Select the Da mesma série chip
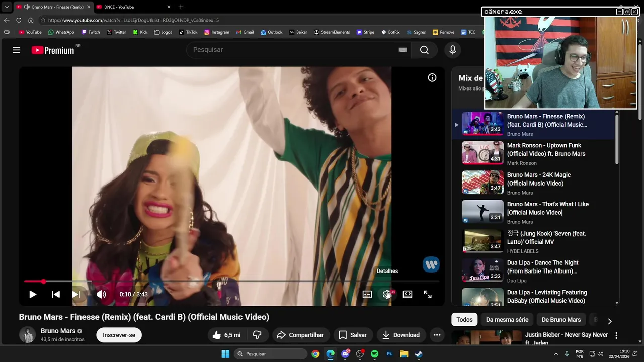Screen dimensions: 644x362 pyautogui.click(x=507, y=320)
